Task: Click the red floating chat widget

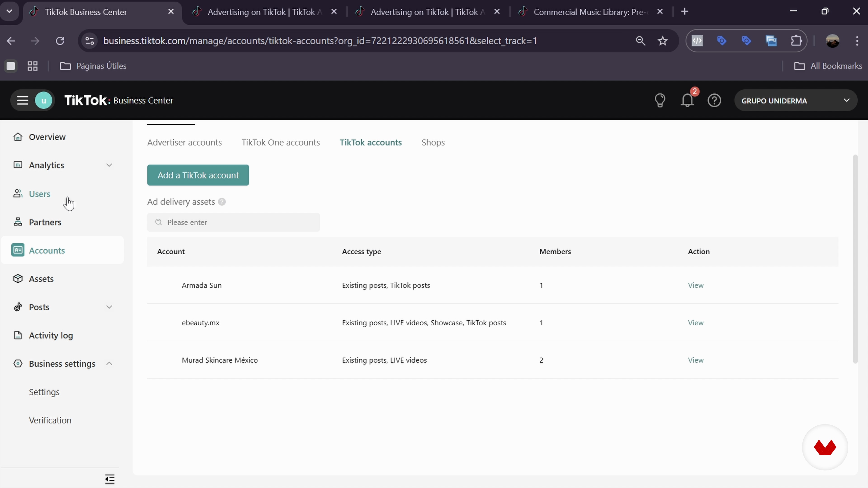Action: point(825,447)
